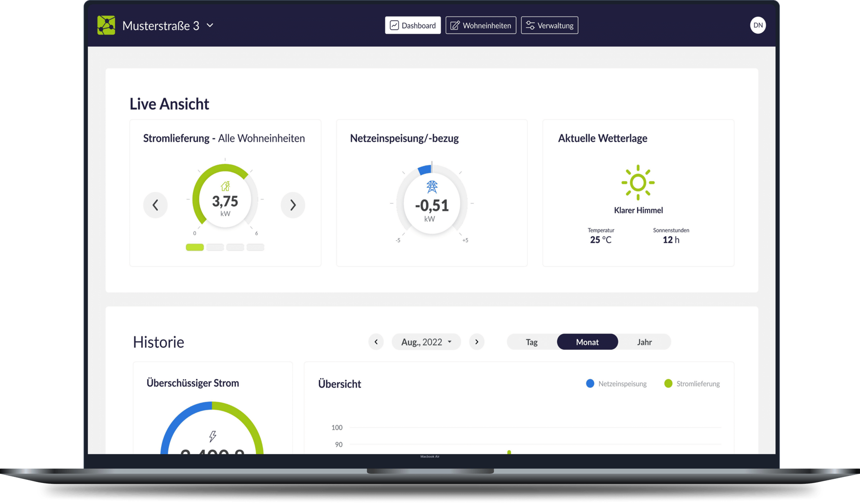Click the house icon in Stromlieferung gauge
The height and width of the screenshot is (504, 860).
click(225, 186)
